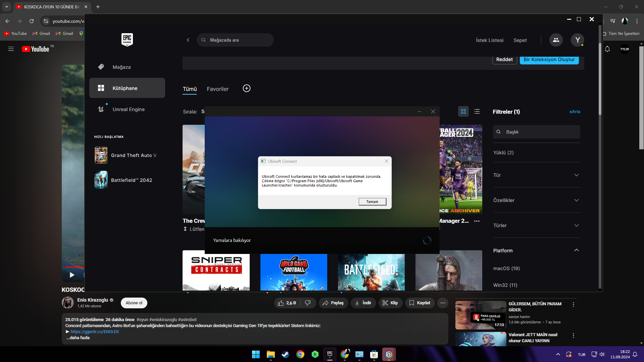The width and height of the screenshot is (644, 362).
Task: Open the YouTube hamburger guide menu
Action: (x=11, y=49)
